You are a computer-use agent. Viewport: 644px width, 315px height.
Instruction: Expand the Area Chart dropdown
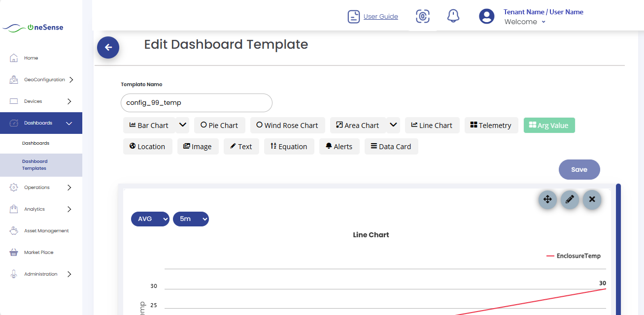(393, 126)
